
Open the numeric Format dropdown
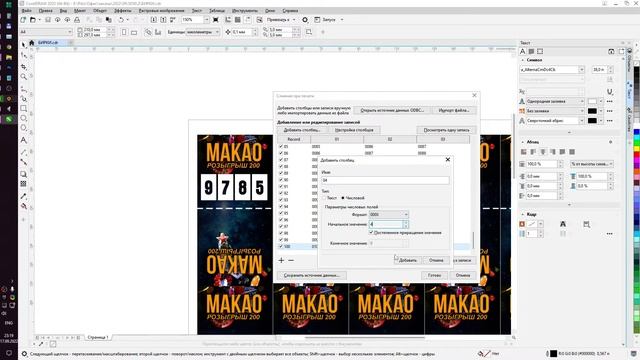click(x=388, y=214)
